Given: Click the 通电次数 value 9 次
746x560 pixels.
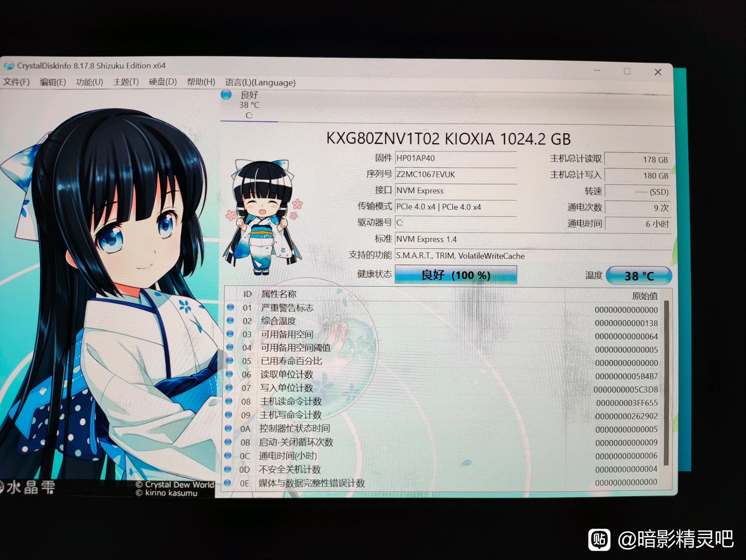Looking at the screenshot, I should pos(637,208).
